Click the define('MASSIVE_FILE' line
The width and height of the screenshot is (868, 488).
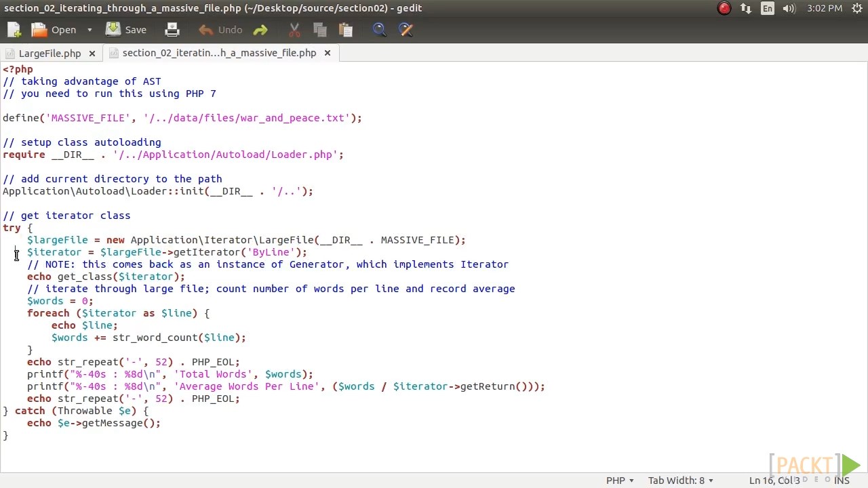(182, 118)
